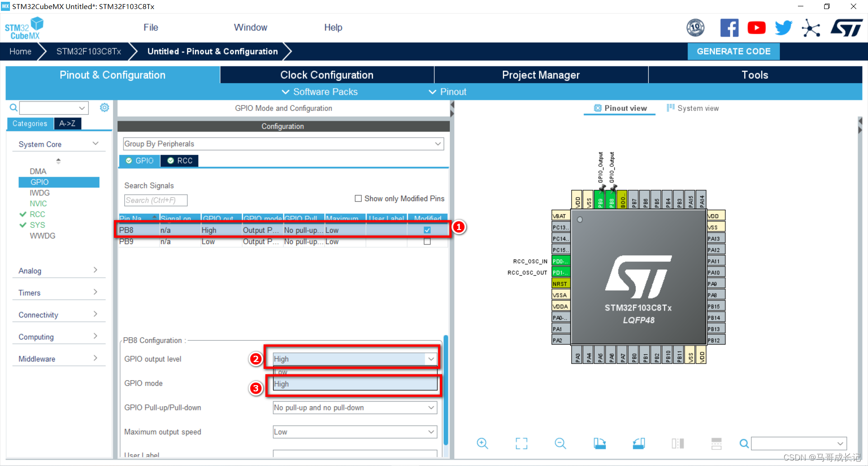Image resolution: width=868 pixels, height=466 pixels.
Task: Click the BOOT0 pin on chip
Action: pyautogui.click(x=623, y=199)
